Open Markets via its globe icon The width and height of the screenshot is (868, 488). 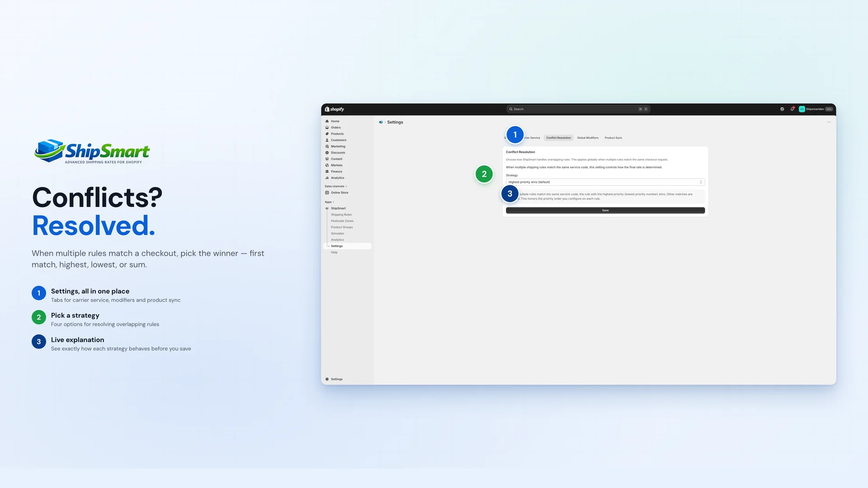(327, 165)
